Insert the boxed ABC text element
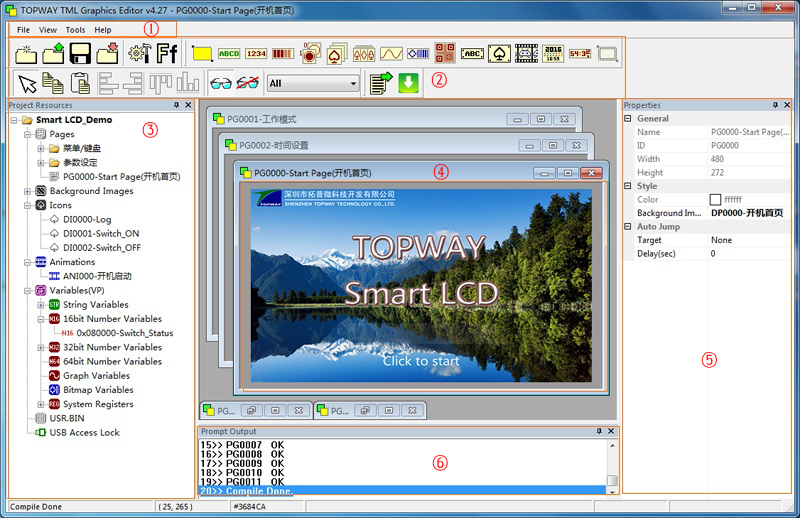800x518 pixels. tap(472, 54)
